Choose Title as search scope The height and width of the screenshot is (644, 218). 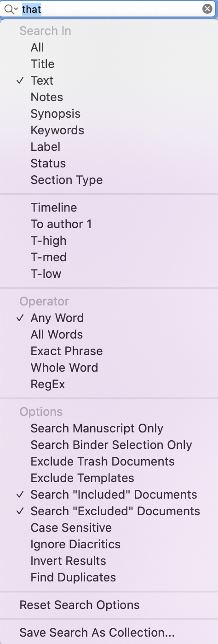click(109, 64)
